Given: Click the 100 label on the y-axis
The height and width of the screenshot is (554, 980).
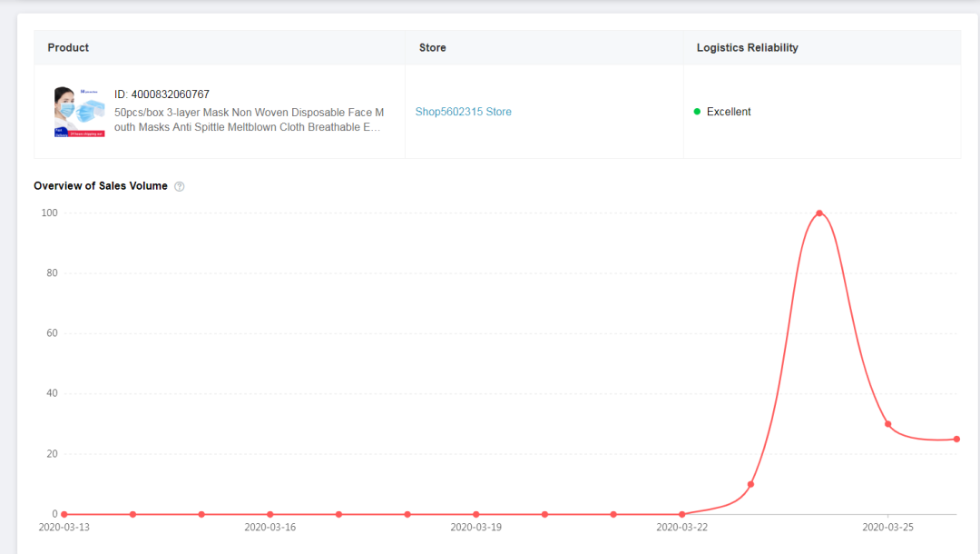Looking at the screenshot, I should (48, 213).
